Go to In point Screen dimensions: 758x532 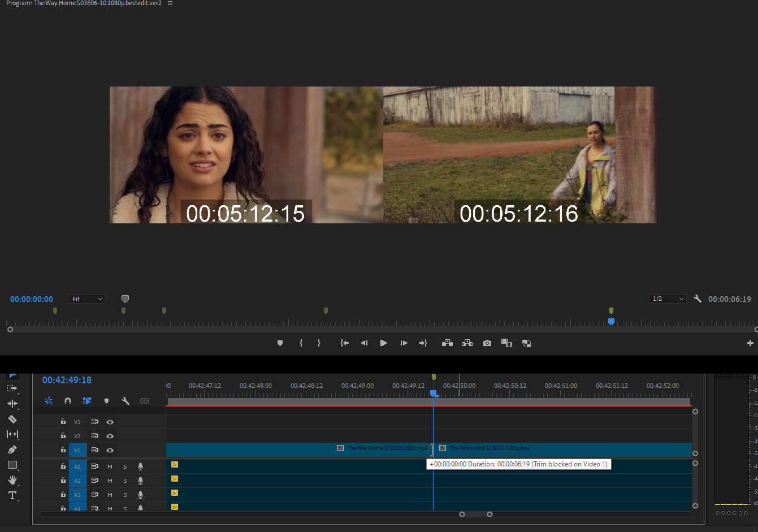tap(344, 343)
